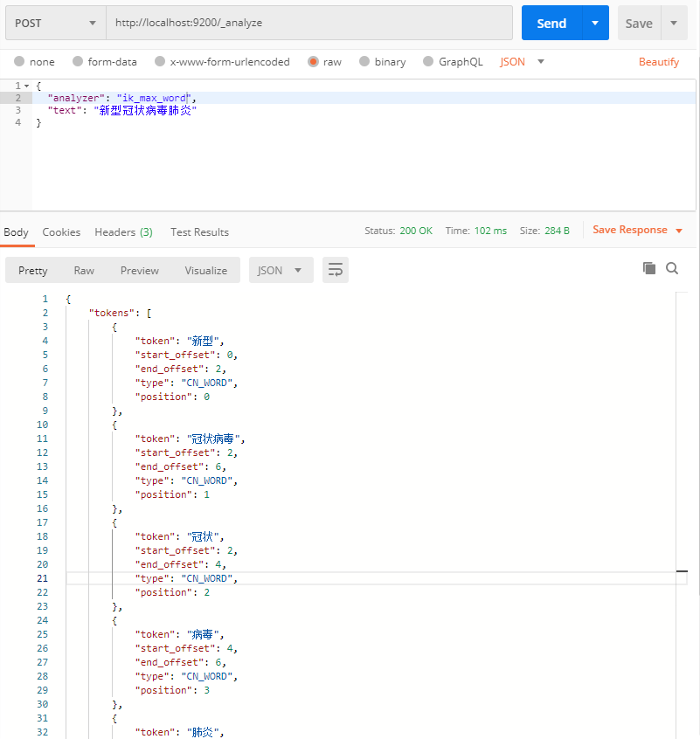Click the token value "病毒"
This screenshot has height=739, width=700.
tap(203, 634)
